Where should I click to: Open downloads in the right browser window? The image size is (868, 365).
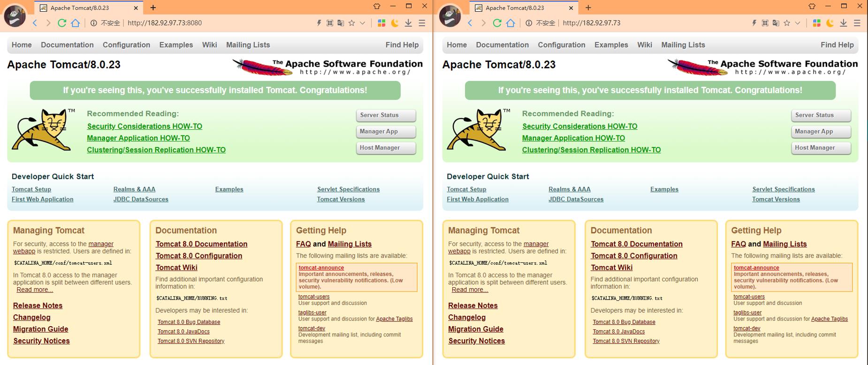[x=844, y=23]
